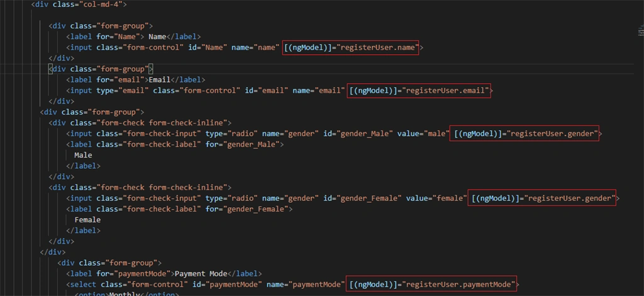This screenshot has height=296, width=644.
Task: Click the plain Female label text
Action: coord(87,220)
